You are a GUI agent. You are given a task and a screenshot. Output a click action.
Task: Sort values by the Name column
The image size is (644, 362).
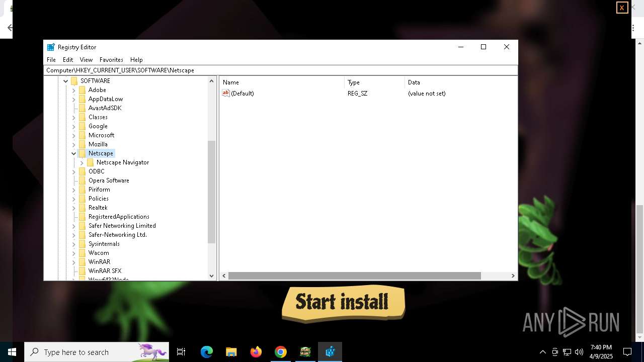[282, 82]
